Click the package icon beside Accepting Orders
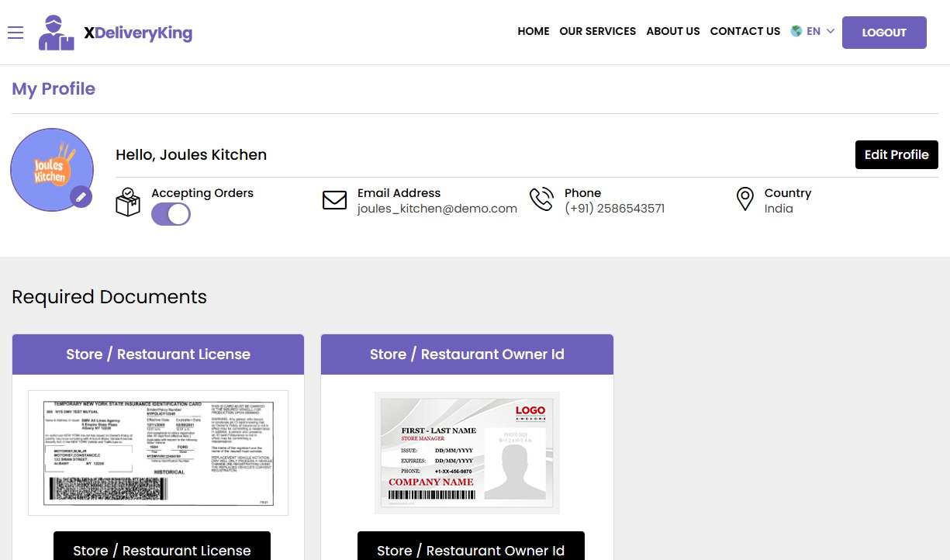This screenshot has width=950, height=560. (x=128, y=202)
